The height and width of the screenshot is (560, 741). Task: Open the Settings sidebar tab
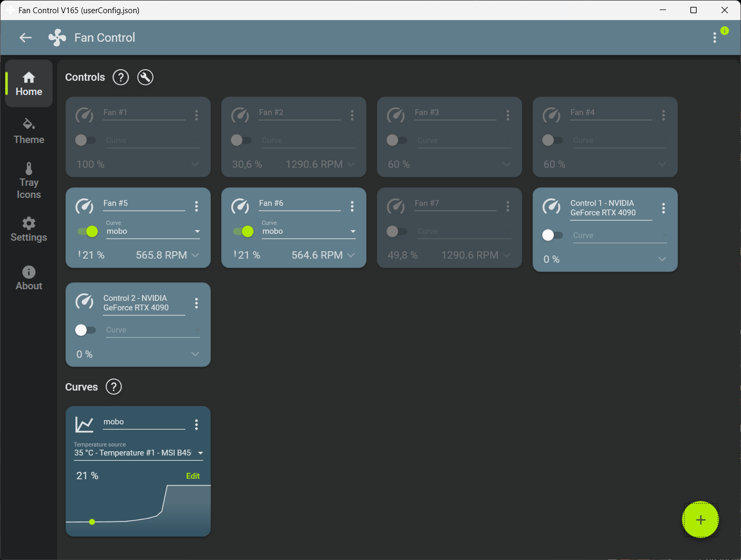[x=29, y=230]
